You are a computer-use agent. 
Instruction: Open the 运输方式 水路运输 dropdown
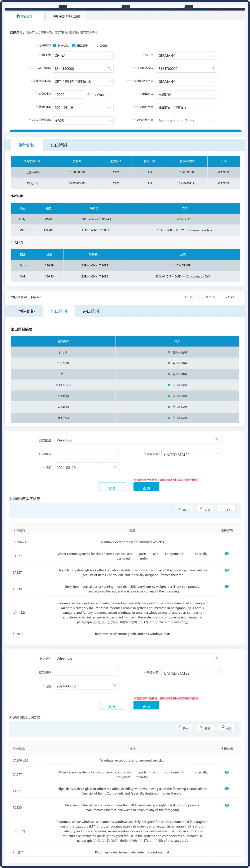click(186, 95)
